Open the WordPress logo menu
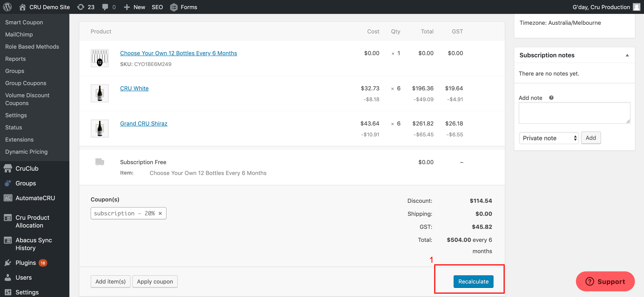 pyautogui.click(x=8, y=7)
